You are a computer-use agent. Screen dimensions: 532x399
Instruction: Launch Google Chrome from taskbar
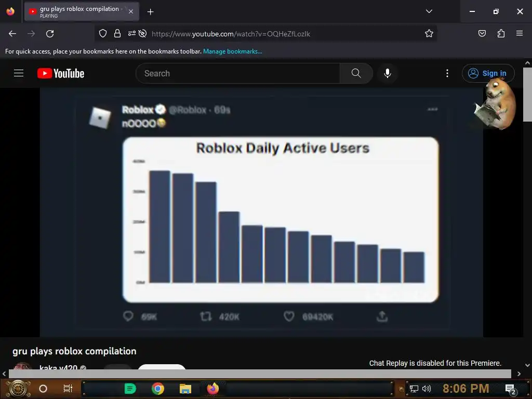point(158,389)
